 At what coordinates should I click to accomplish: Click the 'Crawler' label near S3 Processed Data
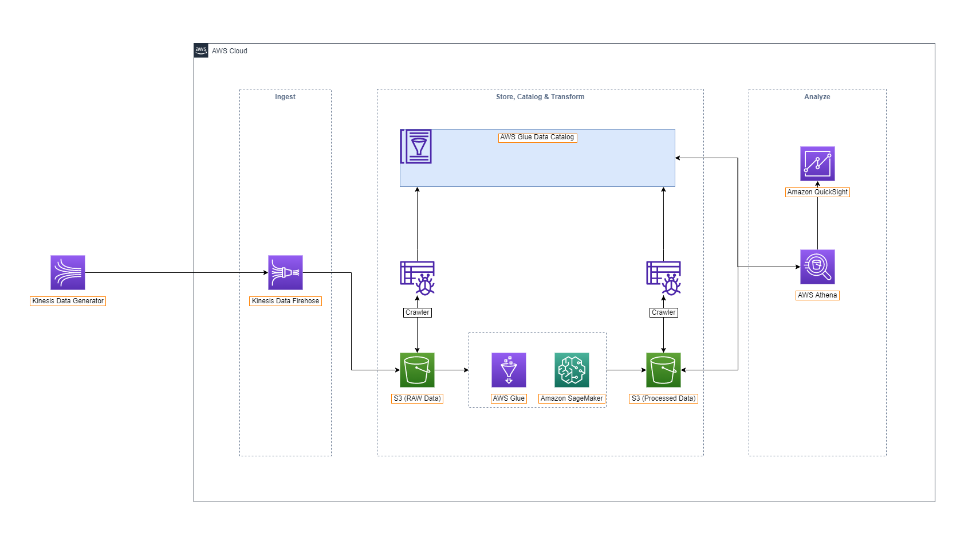pos(663,312)
